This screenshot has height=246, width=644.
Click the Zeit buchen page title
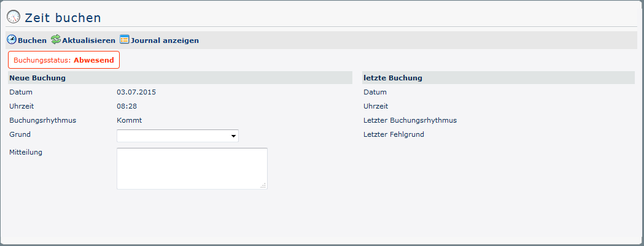[x=63, y=18]
